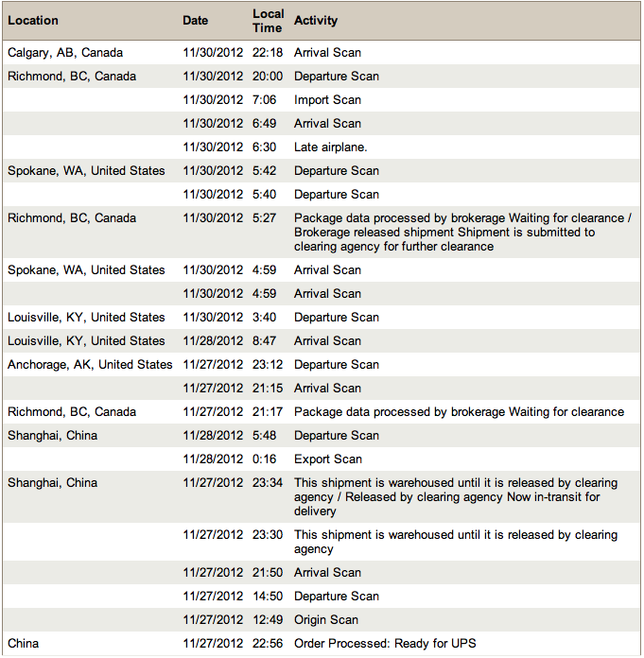Click the Date column header

196,20
